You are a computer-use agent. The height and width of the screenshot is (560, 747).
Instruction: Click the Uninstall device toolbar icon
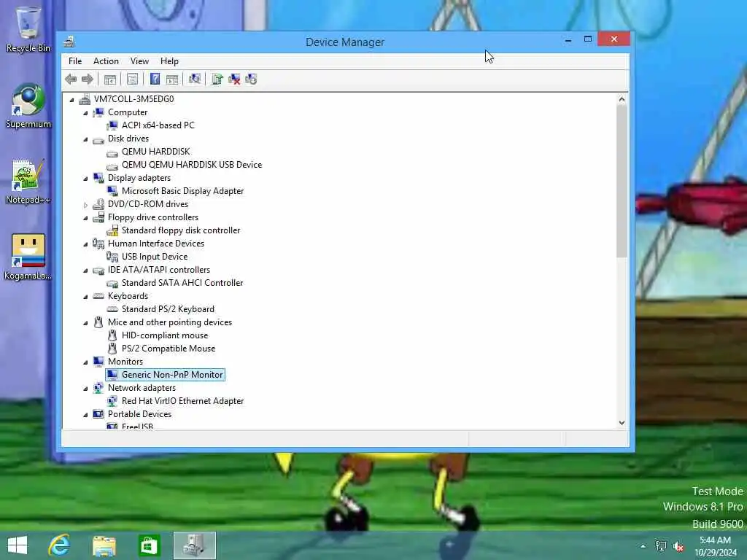point(234,79)
